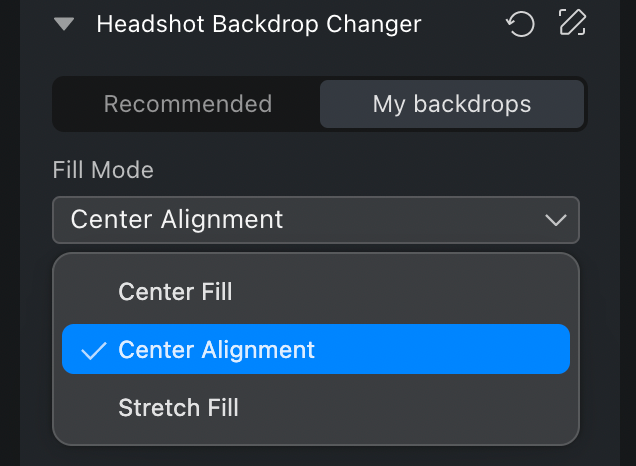Click the chevron arrow of Fill Mode dropdown
This screenshot has height=466, width=636.
click(556, 220)
